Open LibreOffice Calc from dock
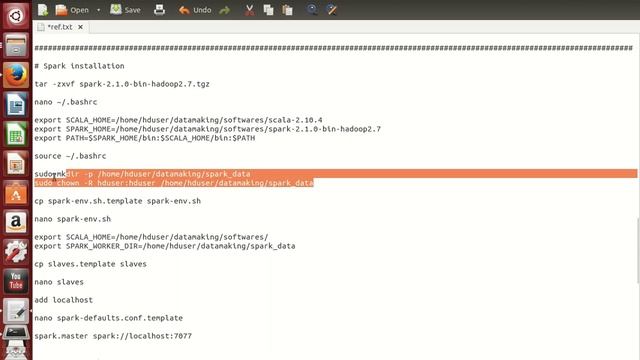This screenshot has height=360, width=640. pyautogui.click(x=16, y=134)
